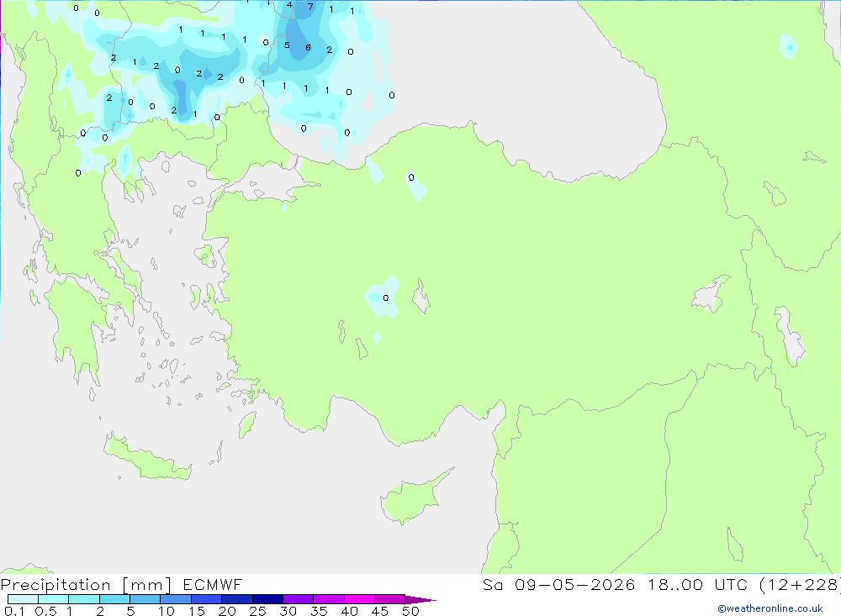Click the 30–35 mm violet legend swatch
Screen dimensions: 841x616
pos(299,599)
